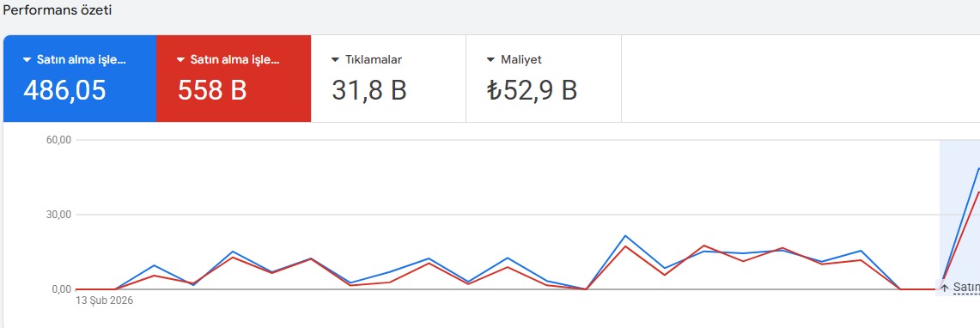980x328 pixels.
Task: Enable the Tıklamalar 31,8 B metric card
Action: pos(389,79)
